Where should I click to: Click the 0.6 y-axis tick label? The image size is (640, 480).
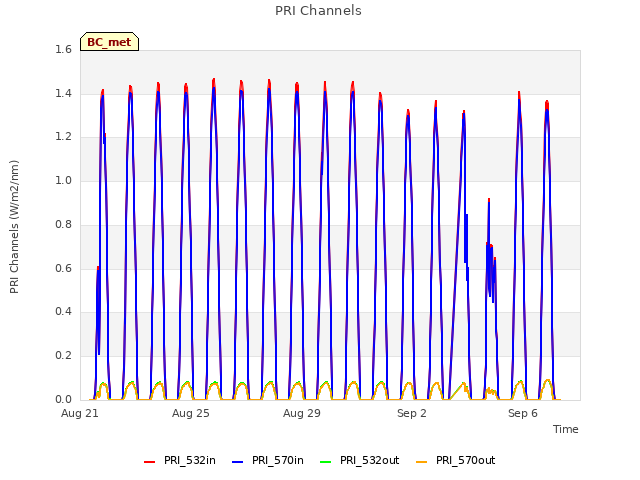coord(63,268)
